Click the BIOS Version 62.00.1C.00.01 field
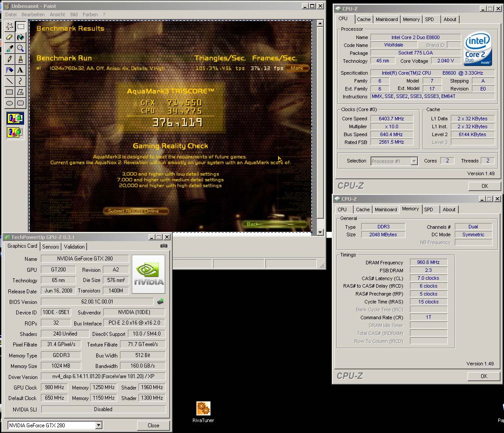 (97, 302)
